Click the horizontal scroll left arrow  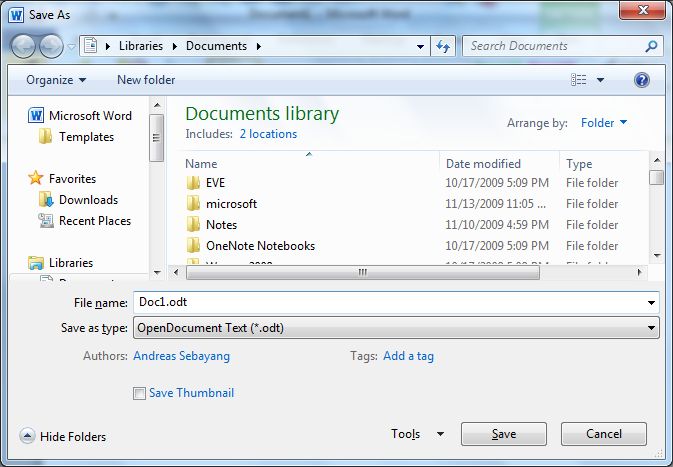[x=176, y=272]
